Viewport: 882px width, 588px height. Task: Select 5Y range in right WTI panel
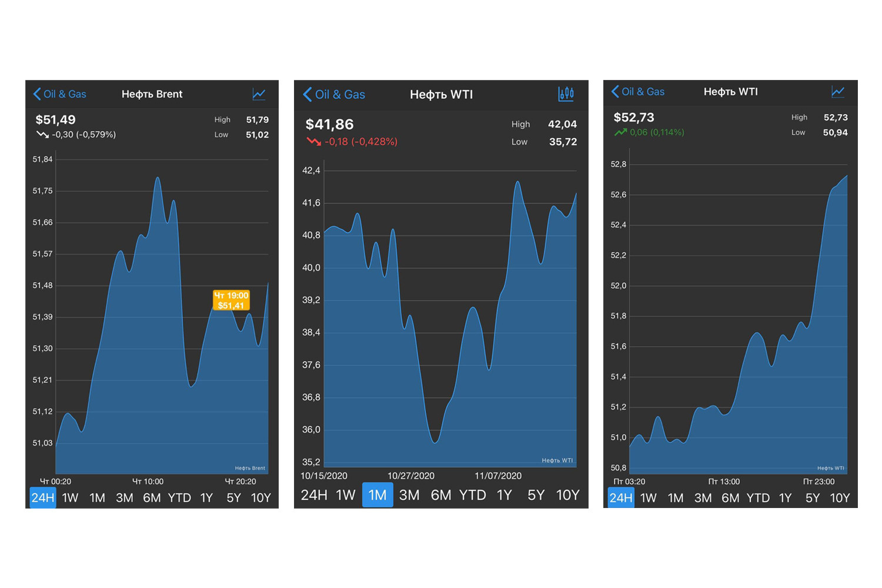tap(813, 498)
